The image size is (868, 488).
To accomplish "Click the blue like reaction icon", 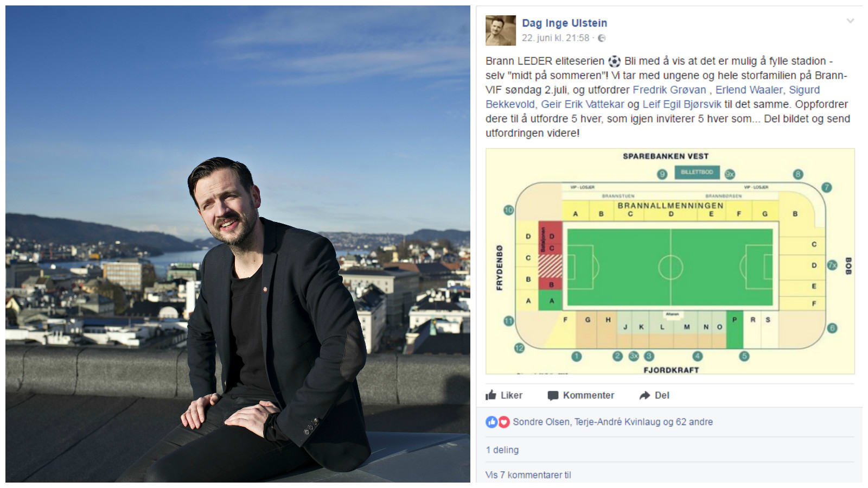I will tap(492, 422).
